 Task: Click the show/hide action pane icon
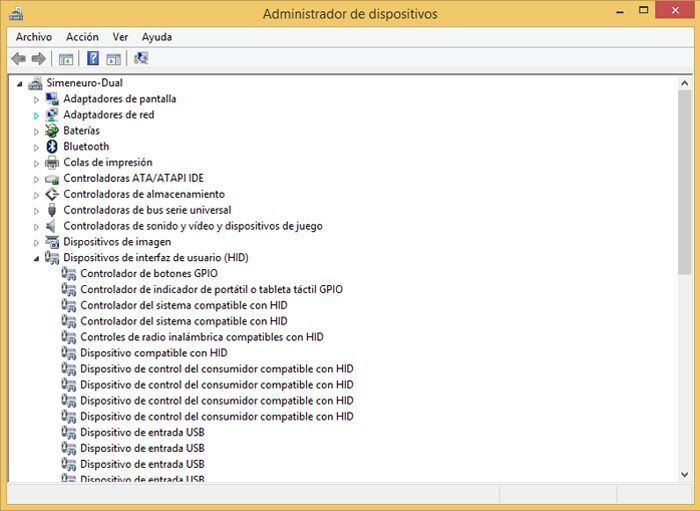[x=114, y=58]
